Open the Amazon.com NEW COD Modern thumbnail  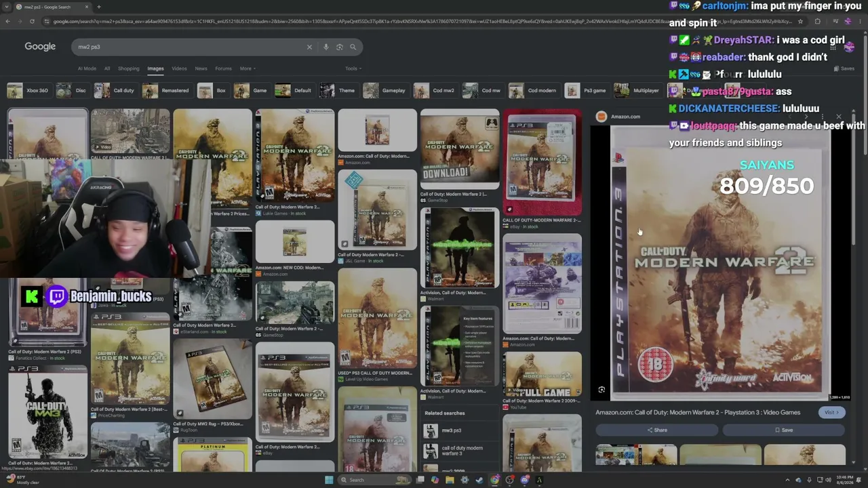click(x=294, y=242)
